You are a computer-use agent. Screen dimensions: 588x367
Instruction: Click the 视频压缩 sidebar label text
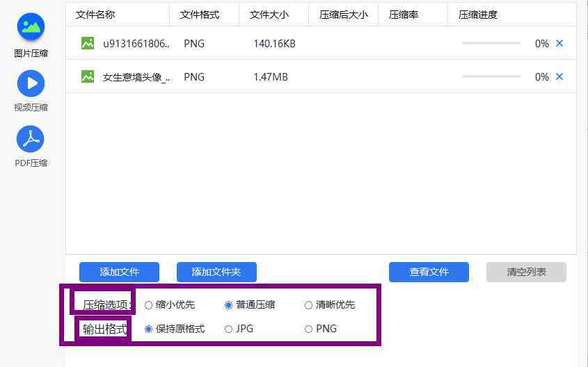pos(31,108)
